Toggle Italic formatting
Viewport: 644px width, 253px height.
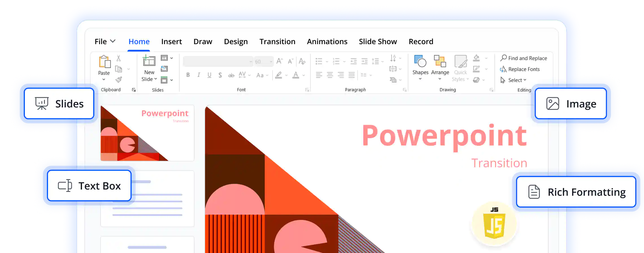click(199, 75)
